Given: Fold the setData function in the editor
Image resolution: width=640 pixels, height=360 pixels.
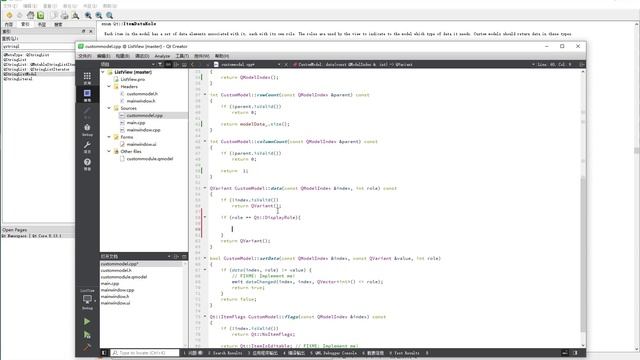Looking at the screenshot, I should [205, 258].
